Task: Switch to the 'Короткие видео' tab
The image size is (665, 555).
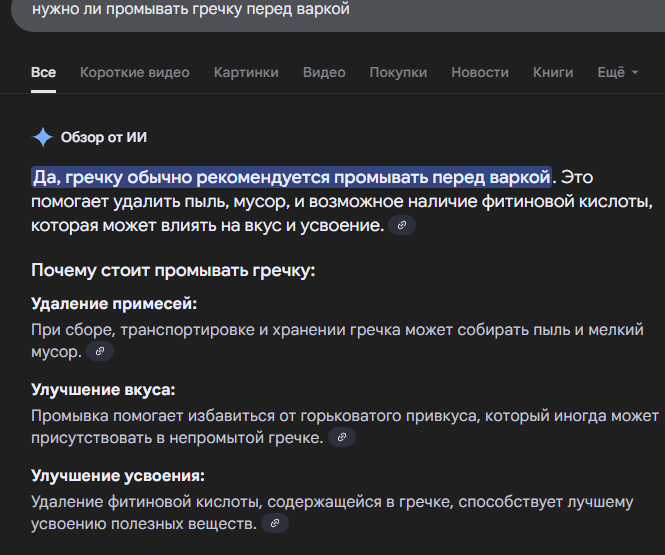Action: pyautogui.click(x=135, y=73)
